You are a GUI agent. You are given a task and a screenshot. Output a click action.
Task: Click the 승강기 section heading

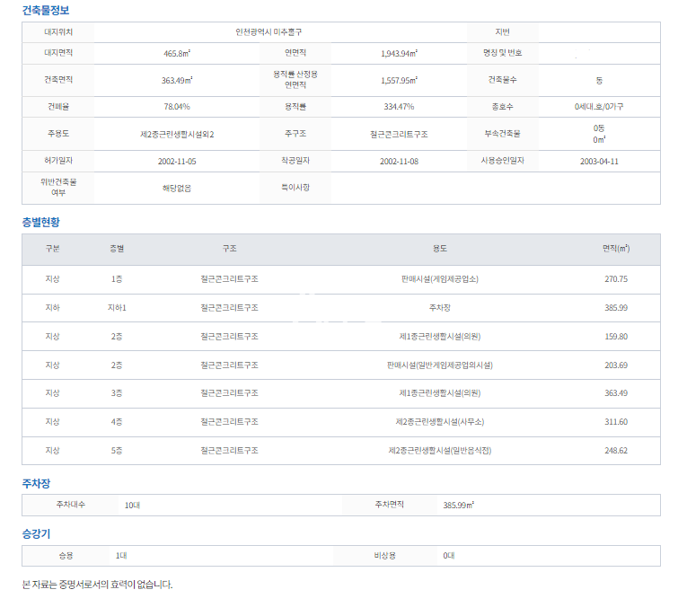click(x=36, y=533)
